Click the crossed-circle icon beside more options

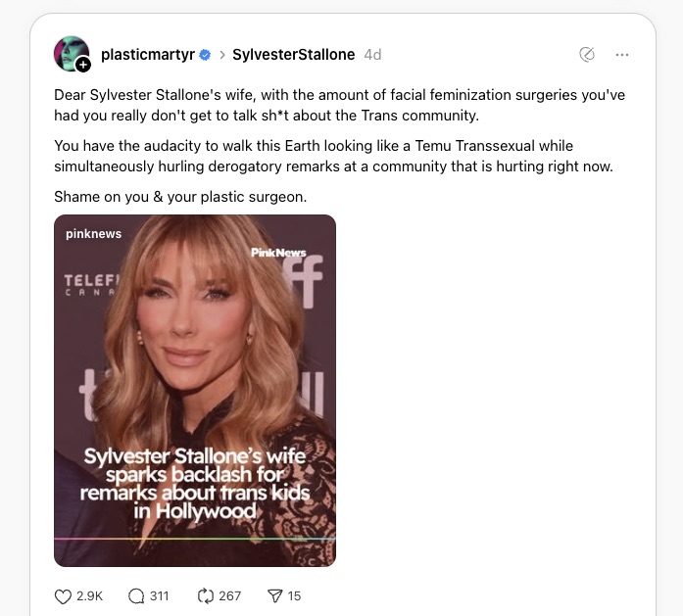click(587, 55)
